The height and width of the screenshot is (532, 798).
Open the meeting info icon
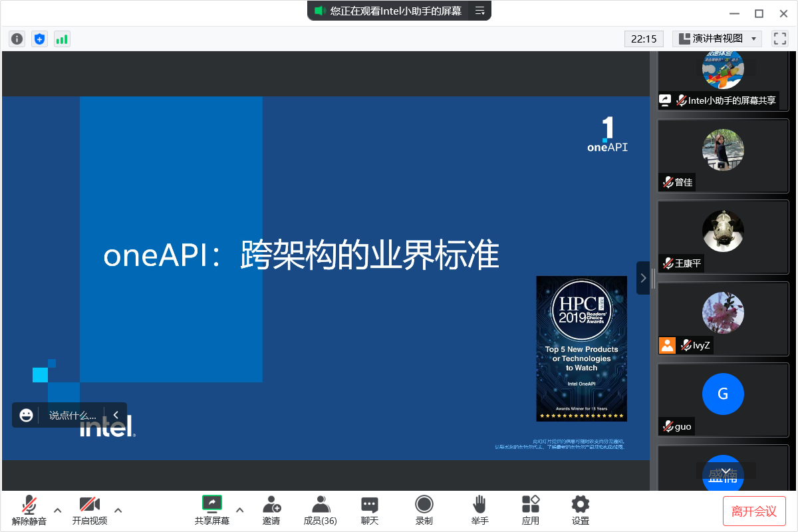17,39
